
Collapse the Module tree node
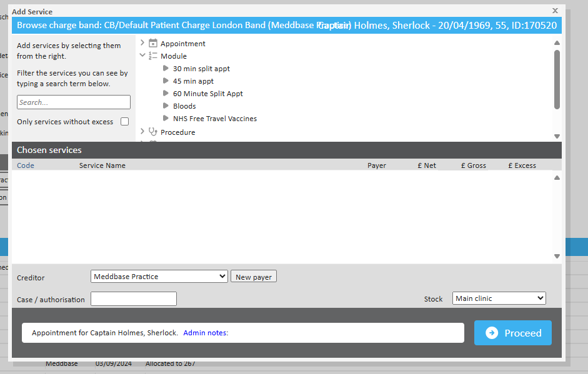[x=142, y=56]
